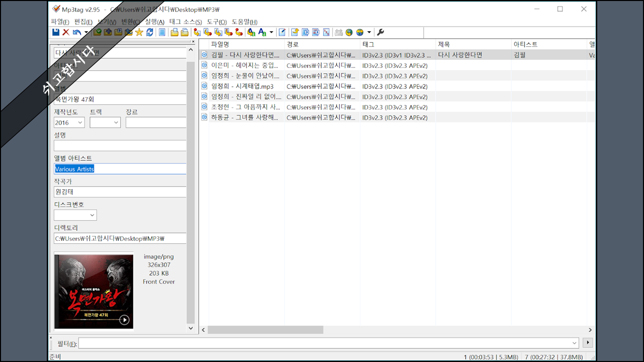Click the Tag to Tag converter icon
Viewport: 644px width, 362px height.
tap(239, 32)
